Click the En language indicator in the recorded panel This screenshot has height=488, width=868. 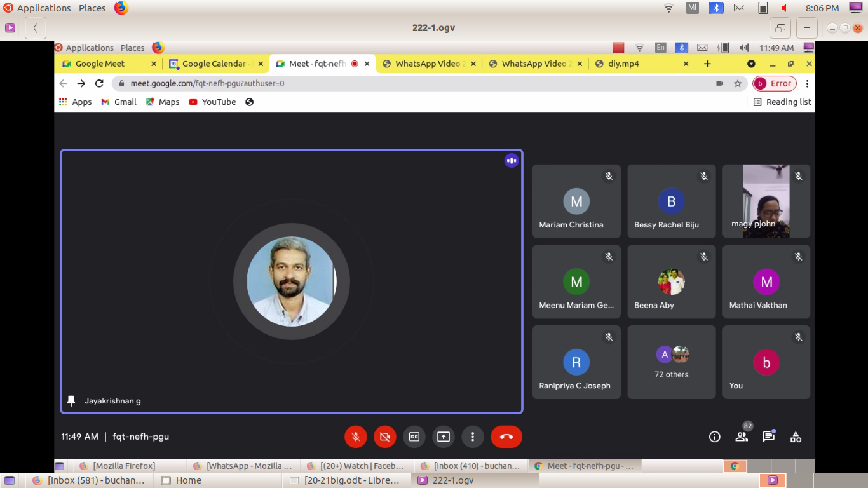[661, 48]
